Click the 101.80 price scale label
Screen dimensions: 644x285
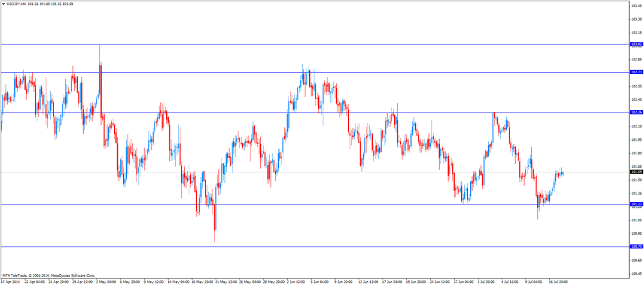point(637,153)
